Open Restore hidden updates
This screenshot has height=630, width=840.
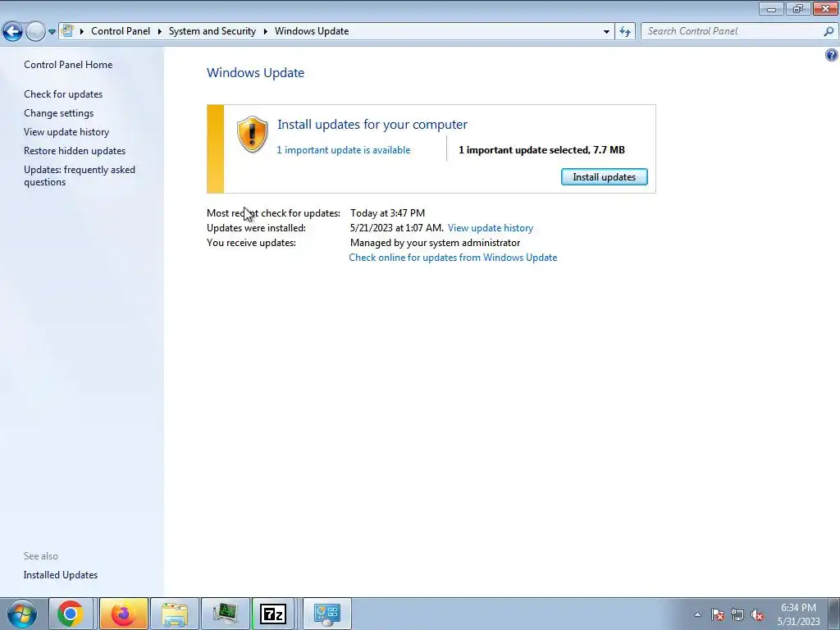point(75,151)
